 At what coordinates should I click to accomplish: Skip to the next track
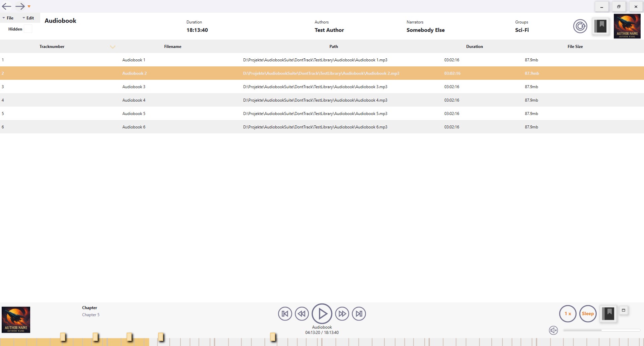coord(359,313)
